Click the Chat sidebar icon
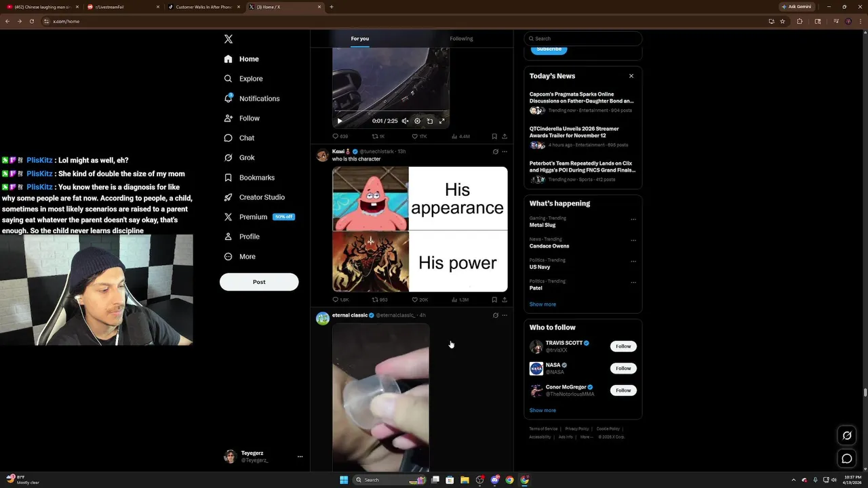Viewport: 868px width, 488px height. (228, 138)
